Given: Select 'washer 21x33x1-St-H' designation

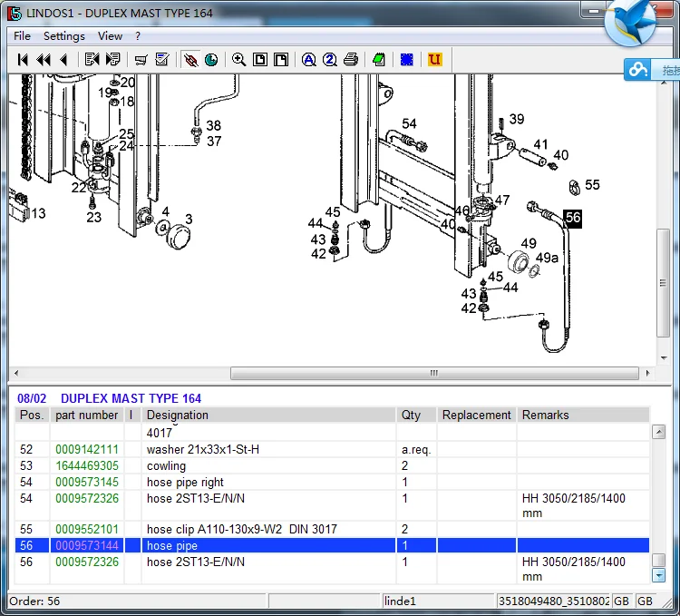Looking at the screenshot, I should point(203,449).
